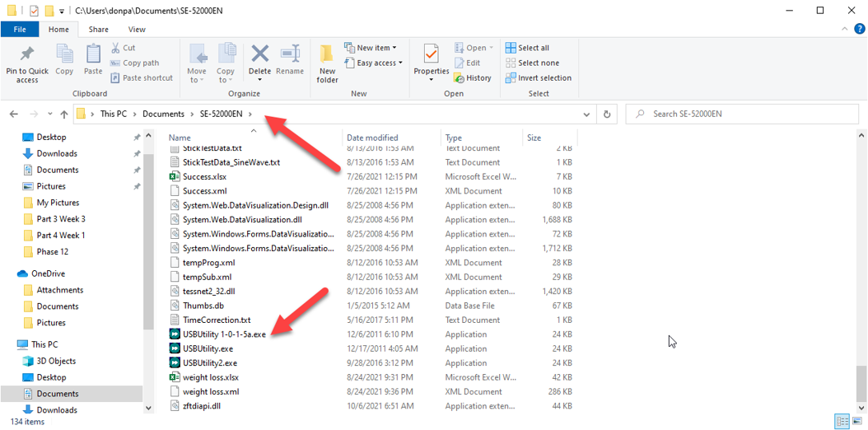Image resolution: width=868 pixels, height=430 pixels.
Task: Switch to the Share tab
Action: coord(99,30)
